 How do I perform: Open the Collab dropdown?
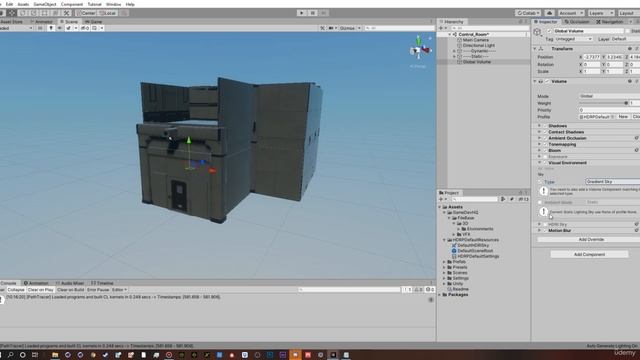(528, 13)
